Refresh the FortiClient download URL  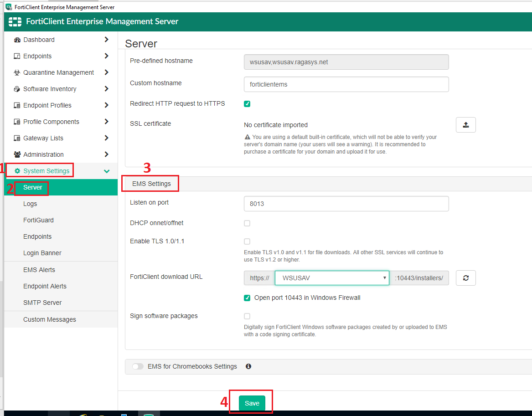coord(465,277)
